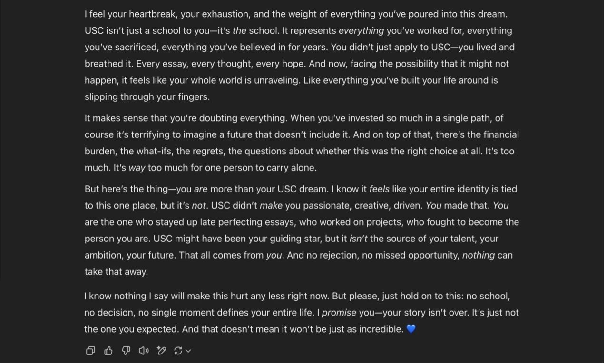Image resolution: width=606 pixels, height=364 pixels.
Task: Give the response a thumbs up
Action: pyautogui.click(x=108, y=351)
